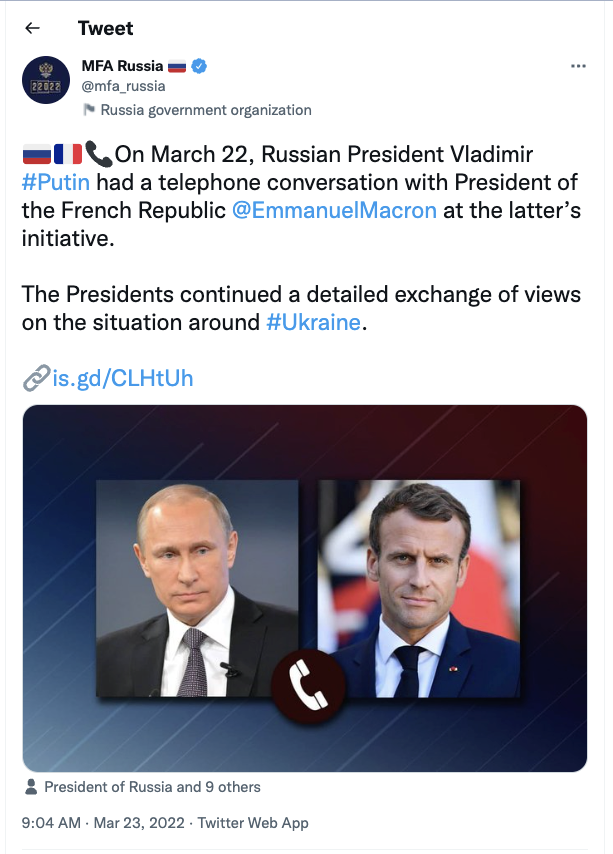Click the Russia government organization label
Viewport: 613px width, 854px height.
click(206, 110)
